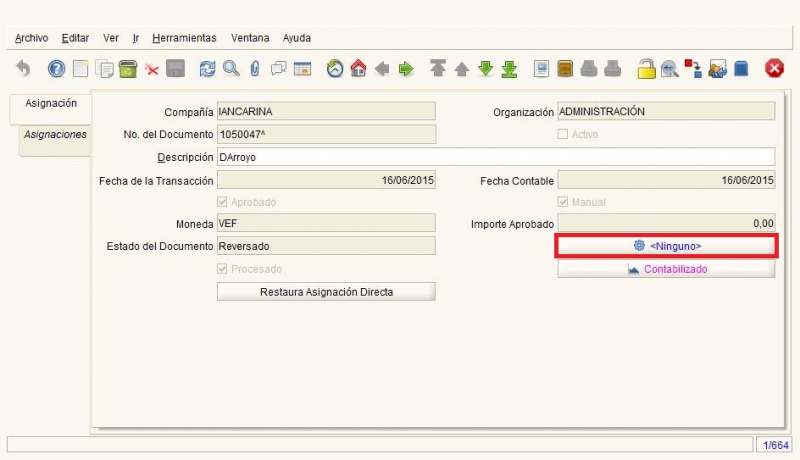
Task: Click the Restaura Asignación Directa button
Action: click(326, 292)
